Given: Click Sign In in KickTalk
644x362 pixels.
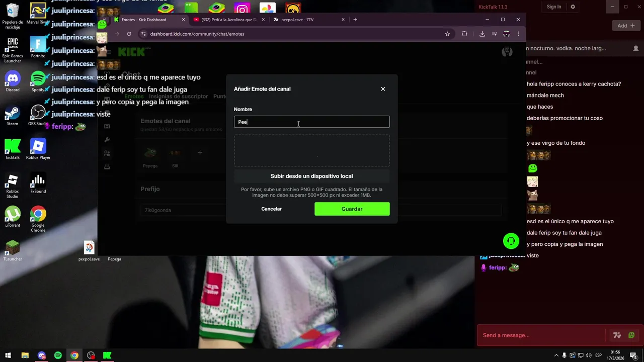Looking at the screenshot, I should click(x=553, y=7).
